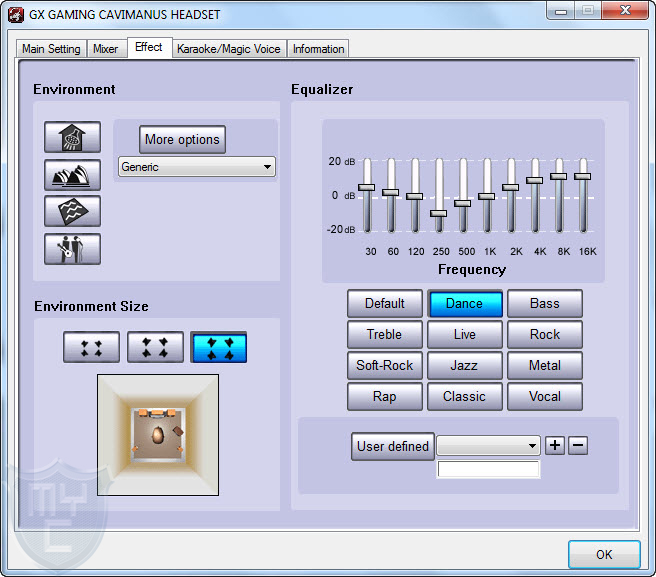Expand the user defined preset dropdown
This screenshot has width=656, height=577.
tap(489, 446)
